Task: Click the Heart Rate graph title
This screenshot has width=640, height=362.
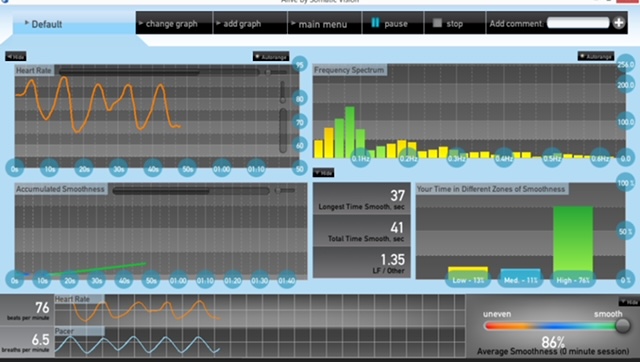Action: point(34,70)
